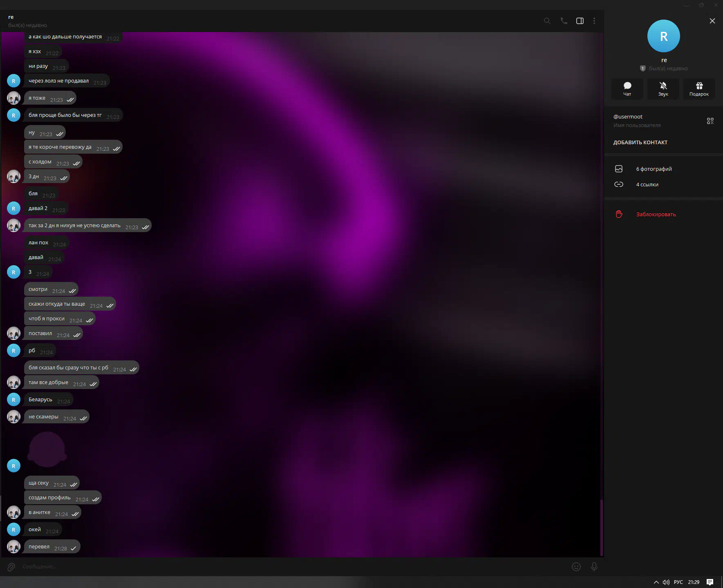Click Заблокировать to block user
Image resolution: width=723 pixels, height=588 pixels.
656,215
